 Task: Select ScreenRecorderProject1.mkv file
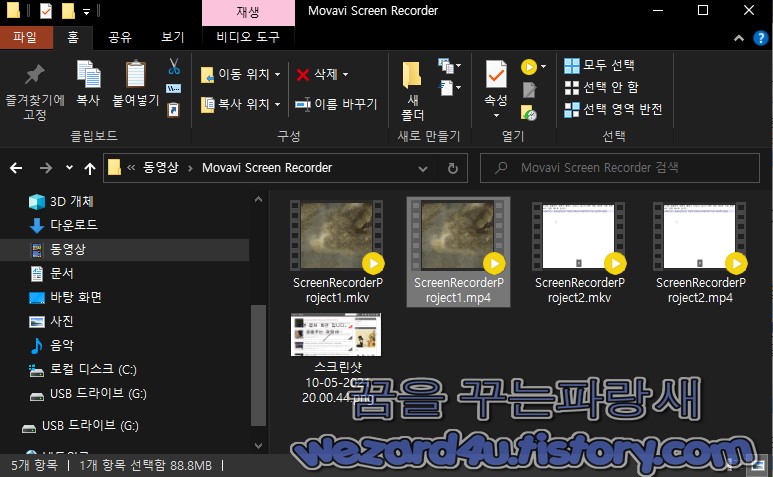coord(337,252)
